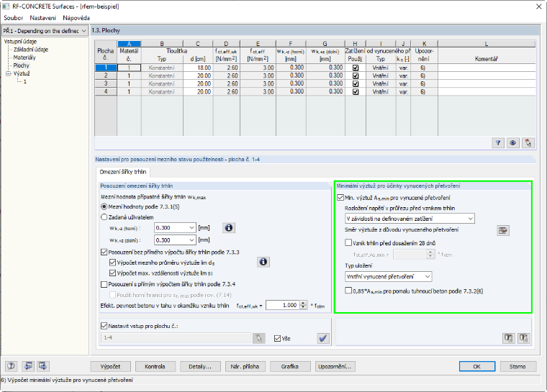Screen dimensions: 547x392
Task: Open the stress distribution dropdown
Action: coord(410,219)
